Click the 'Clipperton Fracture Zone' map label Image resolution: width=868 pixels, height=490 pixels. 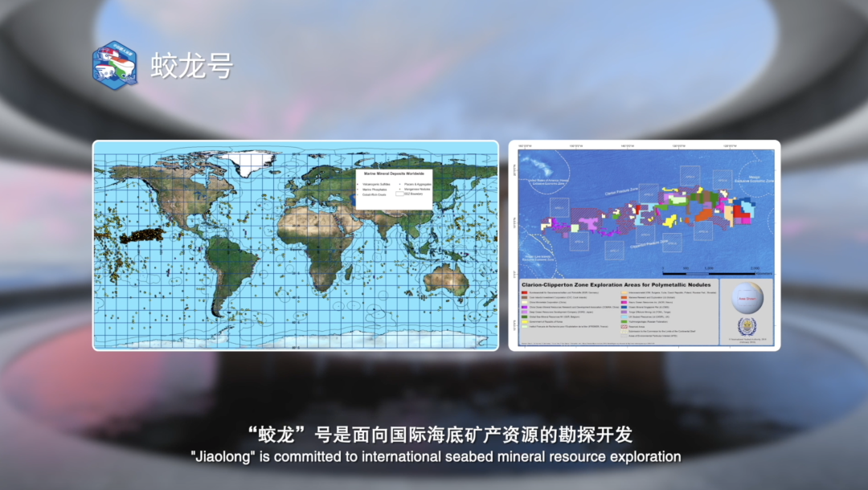click(649, 243)
